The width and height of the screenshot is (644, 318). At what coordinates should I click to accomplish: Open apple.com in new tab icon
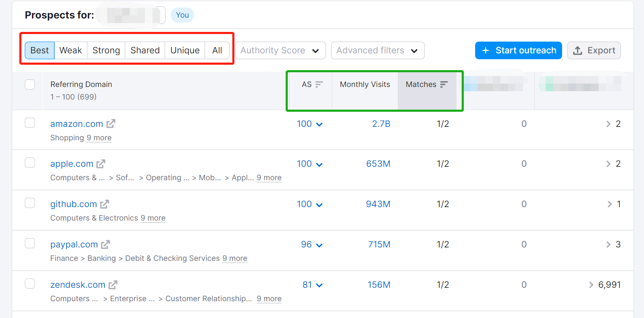pyautogui.click(x=101, y=164)
